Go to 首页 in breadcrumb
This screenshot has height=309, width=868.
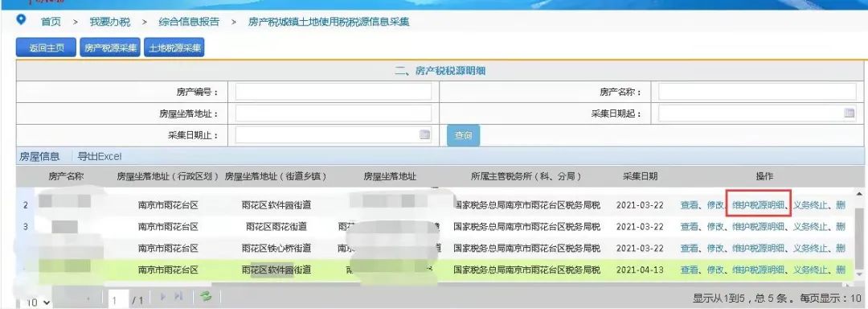(x=51, y=23)
